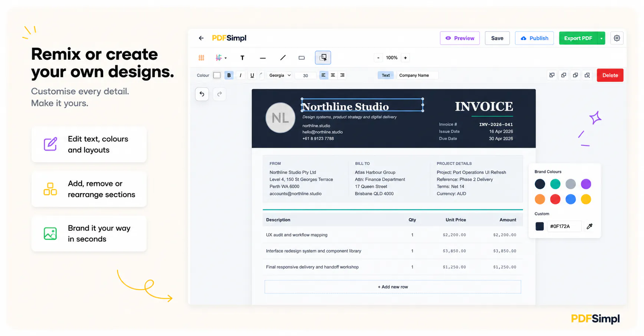The width and height of the screenshot is (644, 336).
Task: Toggle italic formatting
Action: [240, 75]
